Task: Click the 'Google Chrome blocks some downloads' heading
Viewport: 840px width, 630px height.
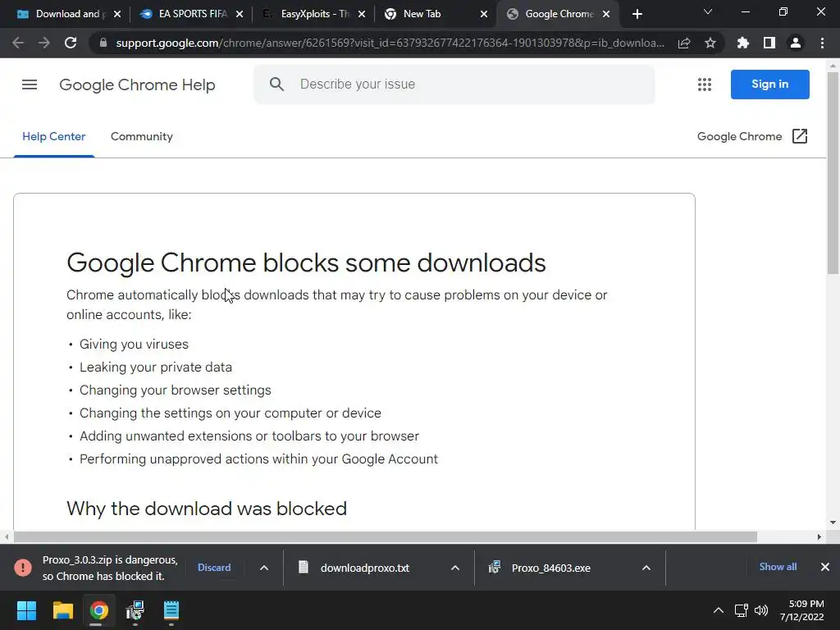Action: [307, 262]
